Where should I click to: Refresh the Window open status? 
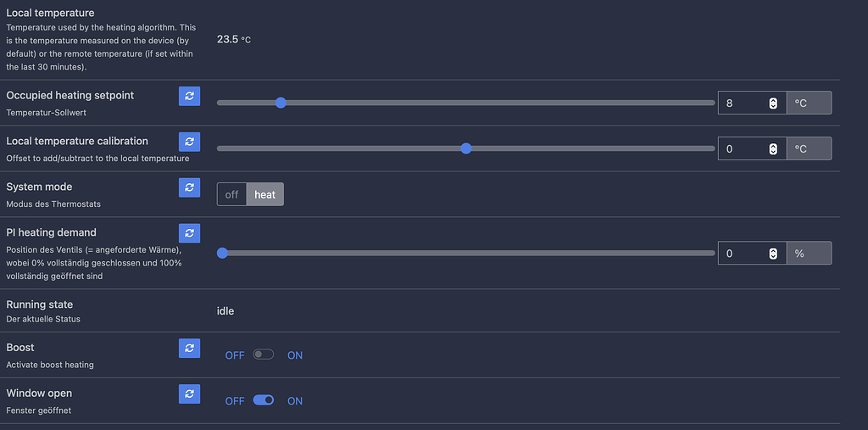(x=189, y=394)
